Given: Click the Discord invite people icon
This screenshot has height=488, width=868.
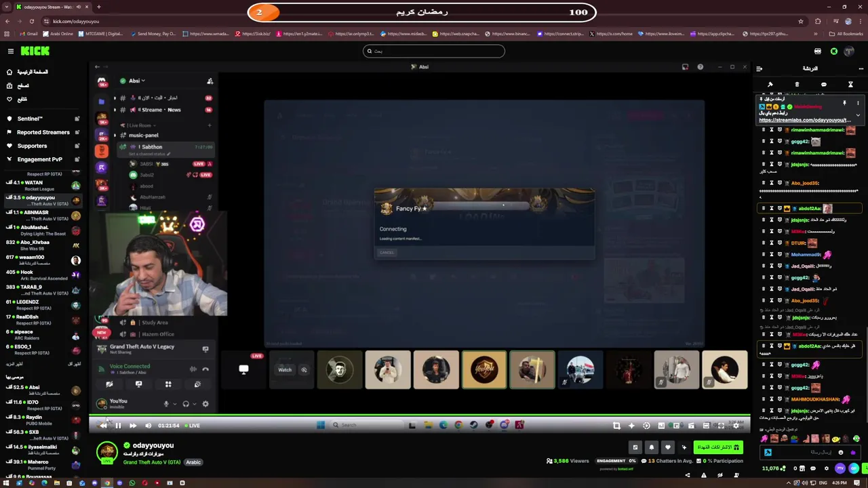Looking at the screenshot, I should coord(210,81).
